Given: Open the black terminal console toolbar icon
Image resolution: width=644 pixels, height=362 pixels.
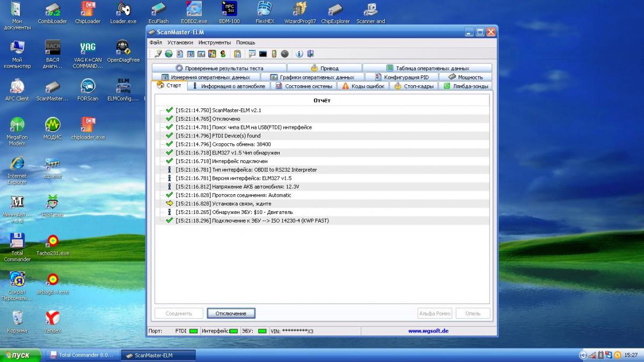Looking at the screenshot, I should coord(262,54).
